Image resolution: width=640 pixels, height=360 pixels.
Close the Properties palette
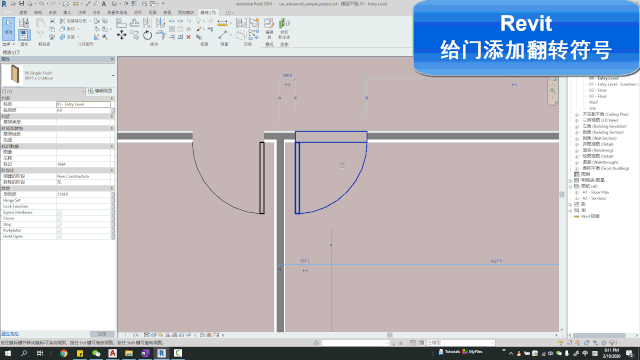coord(112,60)
